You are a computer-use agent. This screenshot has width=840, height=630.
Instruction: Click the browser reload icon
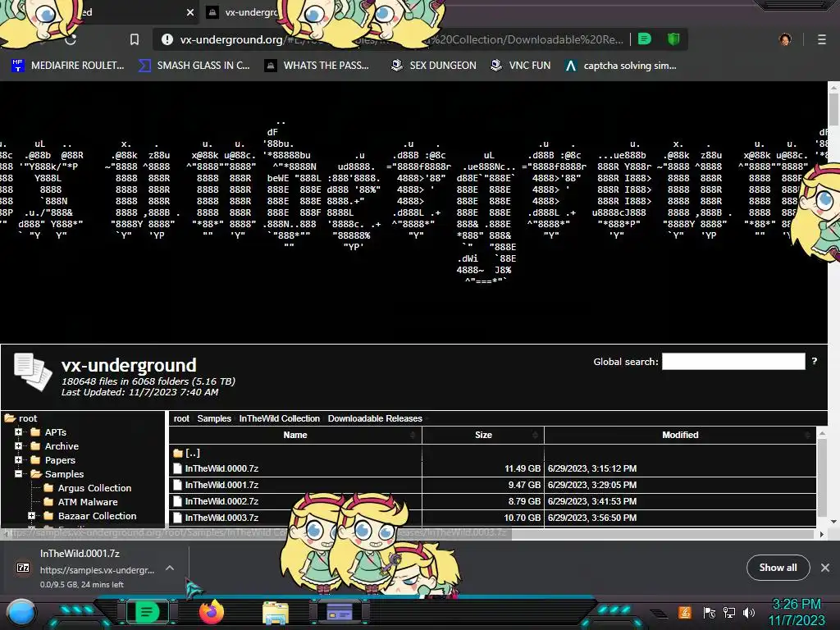71,39
